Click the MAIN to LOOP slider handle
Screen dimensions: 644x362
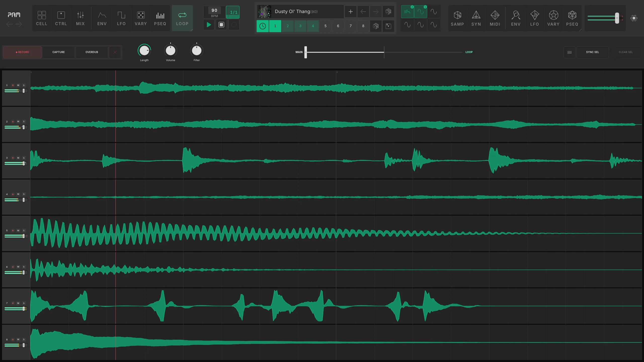point(306,52)
